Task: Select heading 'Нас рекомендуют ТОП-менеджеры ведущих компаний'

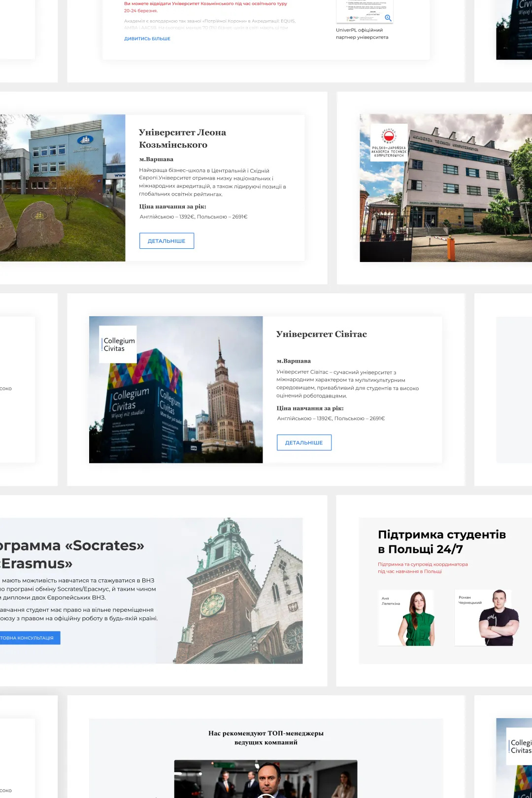Action: pyautogui.click(x=266, y=737)
